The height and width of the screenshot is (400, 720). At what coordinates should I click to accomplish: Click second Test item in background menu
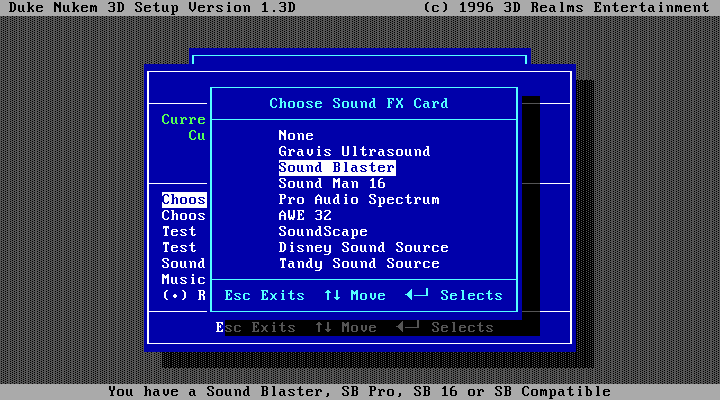point(179,248)
